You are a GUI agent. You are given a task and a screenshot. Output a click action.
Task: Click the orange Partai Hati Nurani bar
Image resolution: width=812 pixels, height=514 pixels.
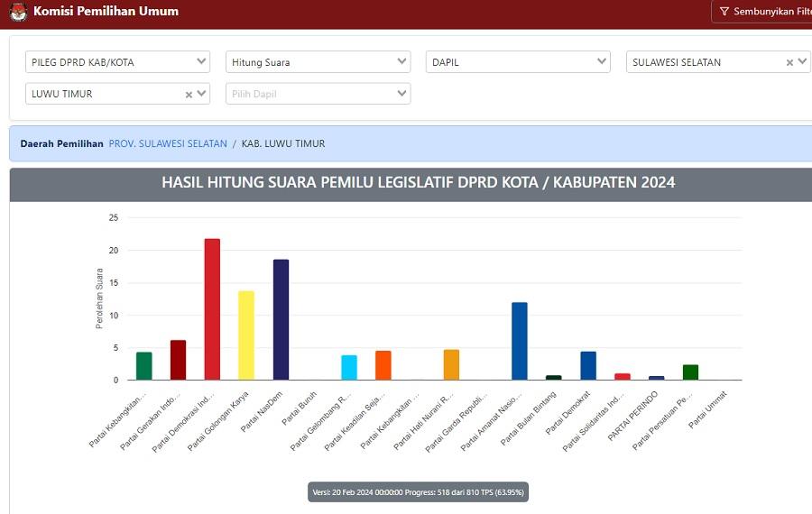[451, 365]
